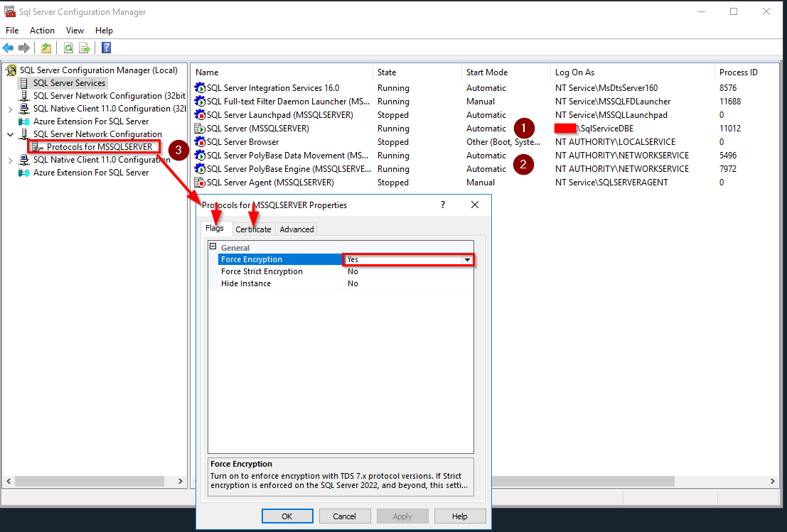Open the Action menu
Image resolution: width=787 pixels, height=532 pixels.
pyautogui.click(x=42, y=31)
